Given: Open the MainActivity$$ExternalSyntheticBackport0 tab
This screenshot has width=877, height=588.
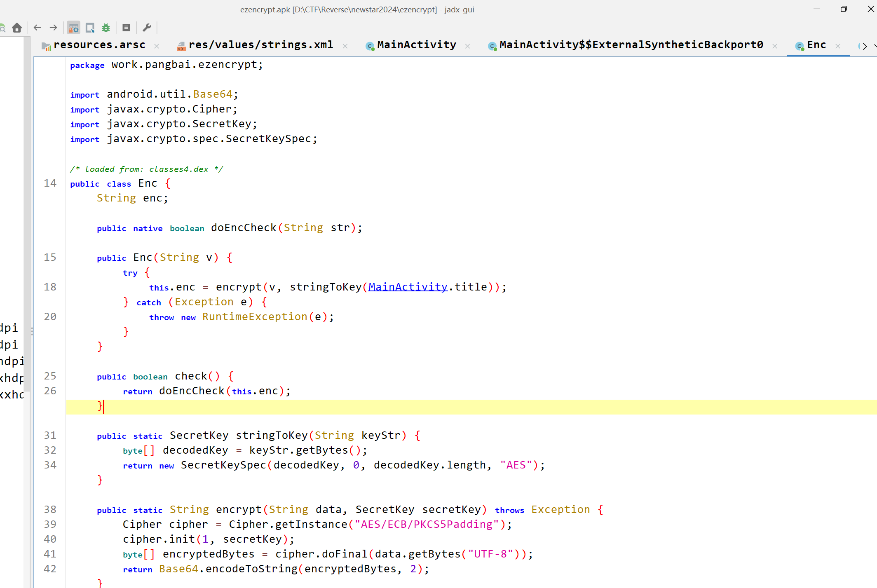Looking at the screenshot, I should pos(631,45).
